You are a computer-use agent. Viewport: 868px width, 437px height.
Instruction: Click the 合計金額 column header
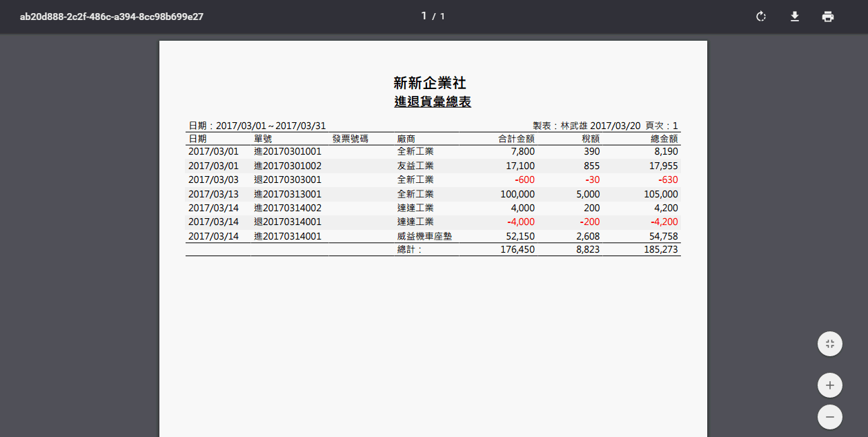[517, 138]
